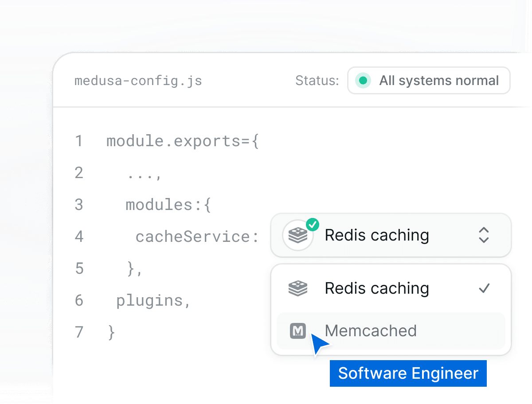Screen dimensions: 532x404
Task: Click code line module.exports={
Action: [x=183, y=142]
